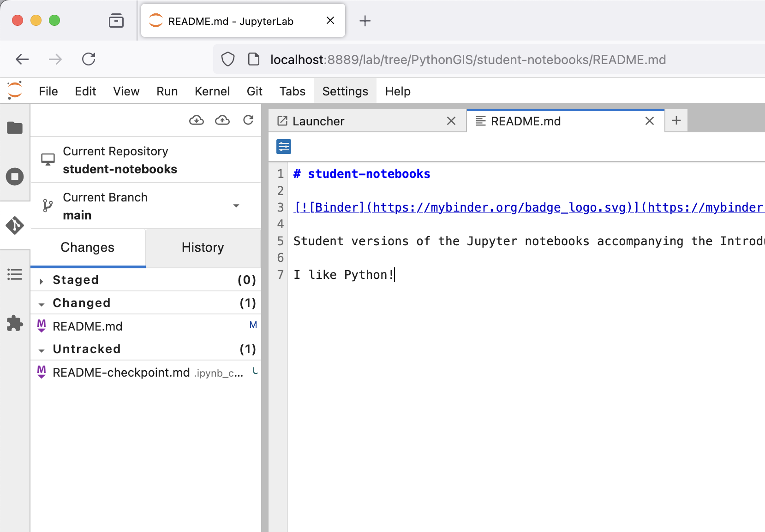Screen dimensions: 765x532
Task: Click the Current Branch git icon
Action: 48,206
